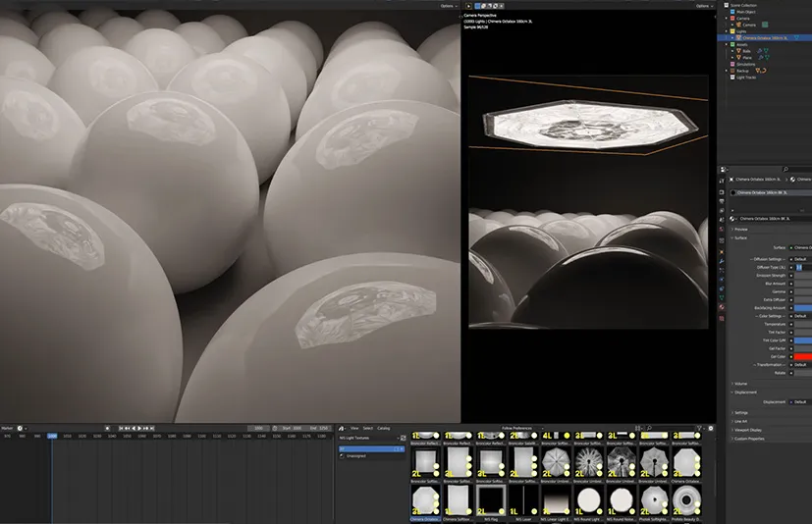The image size is (812, 524).
Task: Open the Marker menu in timeline
Action: tap(7, 428)
